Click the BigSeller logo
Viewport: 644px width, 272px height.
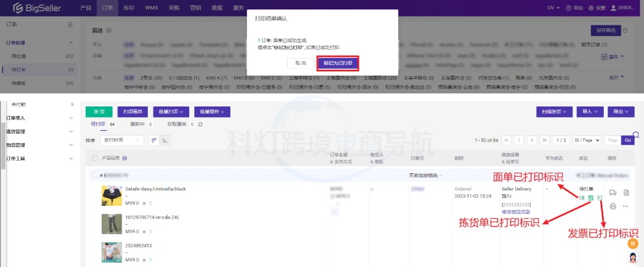tap(38, 8)
